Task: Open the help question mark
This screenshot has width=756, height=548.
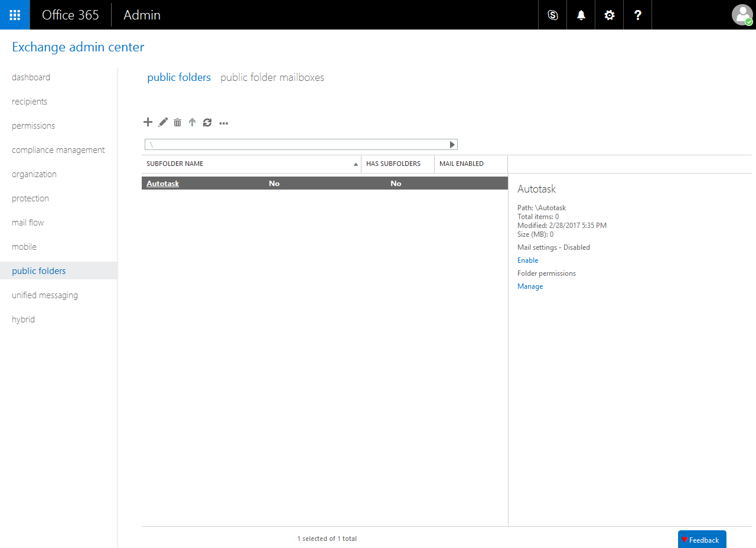Action: (x=638, y=15)
